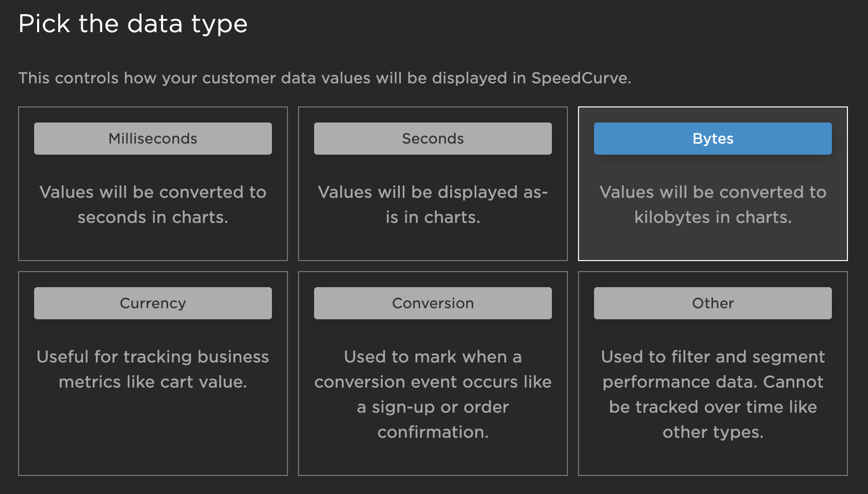868x494 pixels.
Task: Click the 'displayed as-is in charts' description
Action: 432,205
